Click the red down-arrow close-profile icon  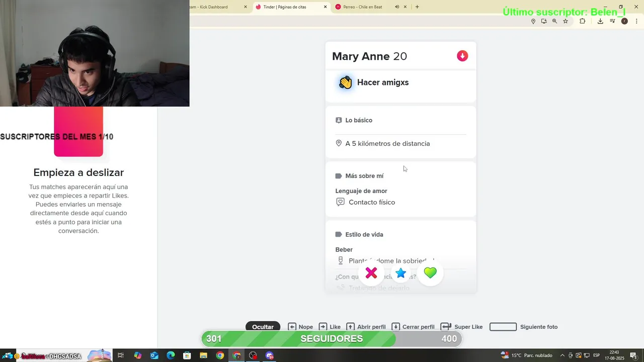pos(462,56)
